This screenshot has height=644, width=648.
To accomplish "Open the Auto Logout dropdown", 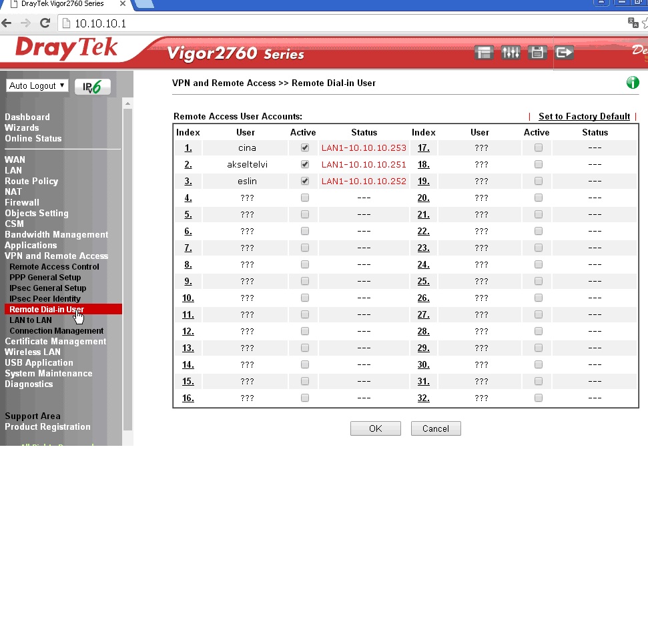I will click(37, 85).
